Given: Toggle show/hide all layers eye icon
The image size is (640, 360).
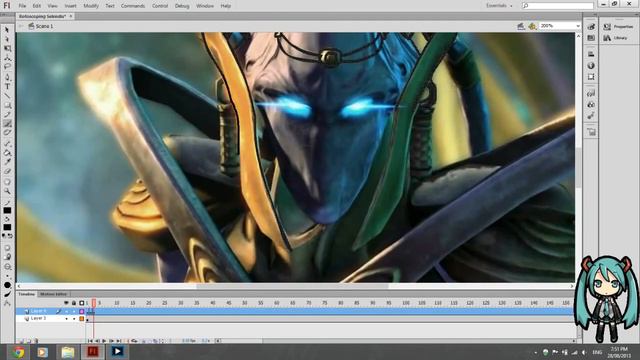Looking at the screenshot, I should pyautogui.click(x=66, y=303).
